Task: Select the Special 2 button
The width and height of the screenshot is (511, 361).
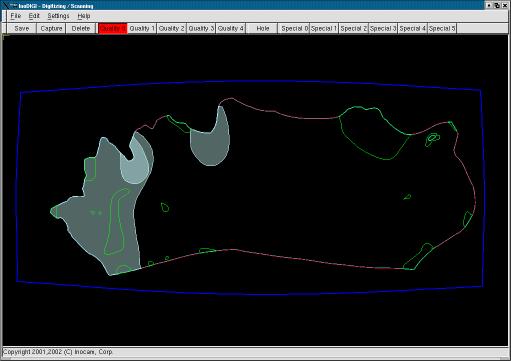Action: 354,28
